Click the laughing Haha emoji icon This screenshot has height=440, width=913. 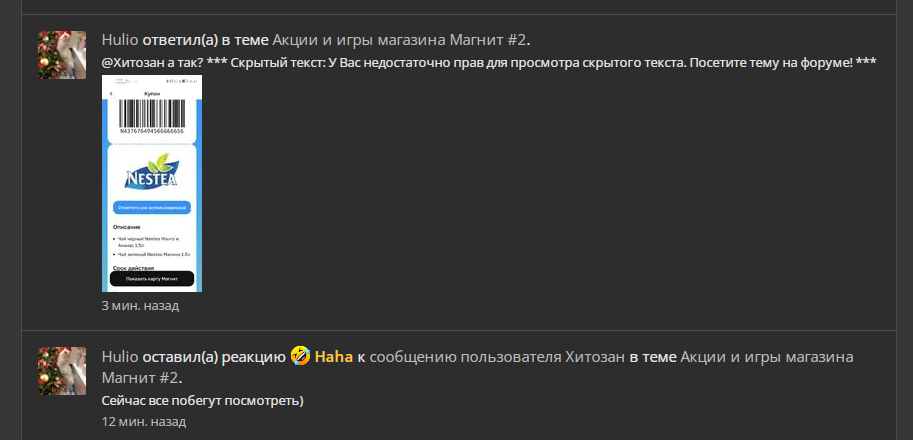click(300, 356)
